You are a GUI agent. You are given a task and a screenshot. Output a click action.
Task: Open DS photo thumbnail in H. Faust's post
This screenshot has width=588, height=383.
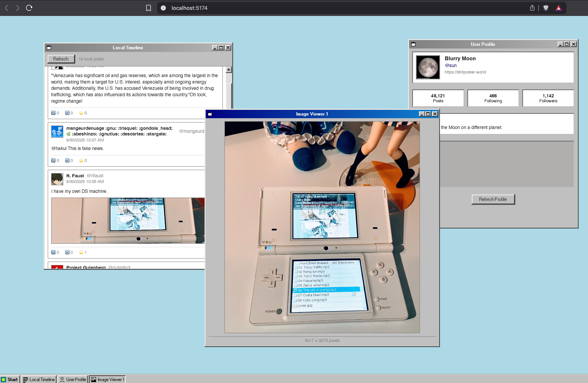pyautogui.click(x=128, y=220)
